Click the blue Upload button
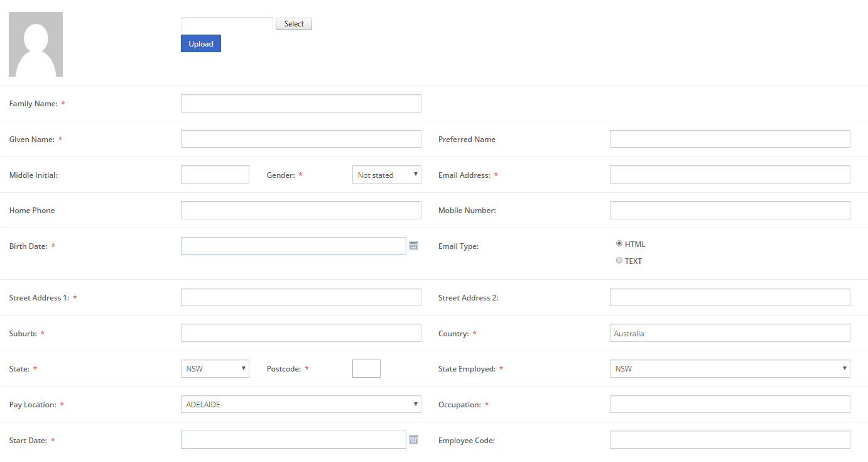Viewport: 868px width, 462px height. pyautogui.click(x=201, y=43)
